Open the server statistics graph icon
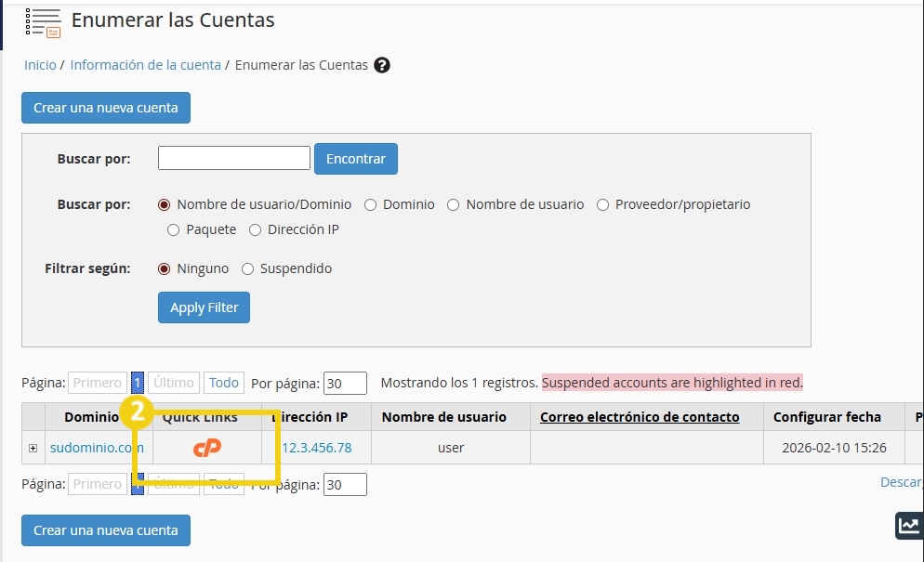Viewport: 924px width, 562px height. coord(909,525)
